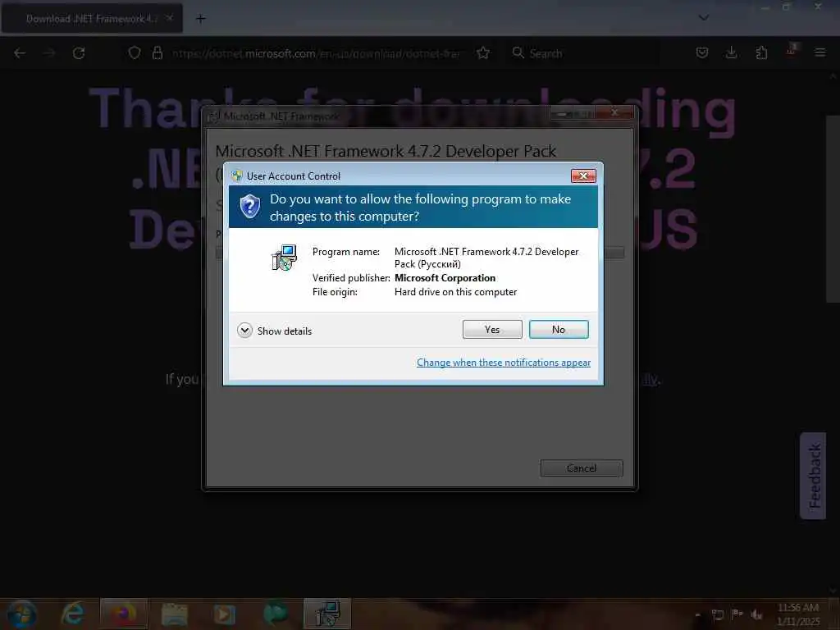
Task: Open Firefox extensions icon
Action: click(761, 52)
